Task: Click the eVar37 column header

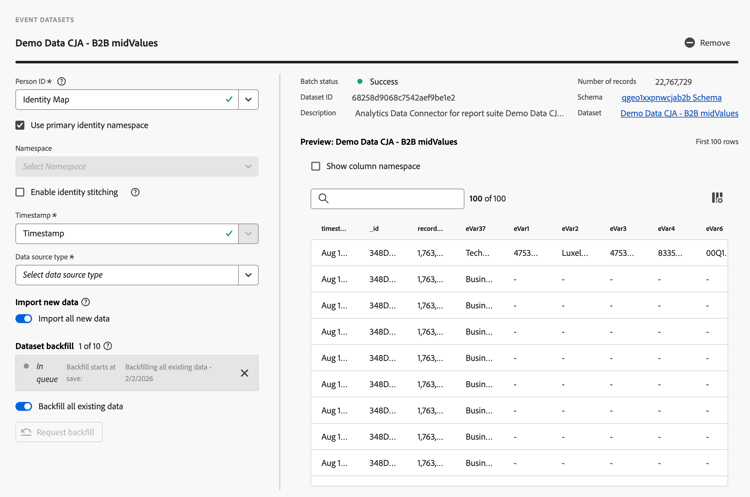Action: (476, 229)
